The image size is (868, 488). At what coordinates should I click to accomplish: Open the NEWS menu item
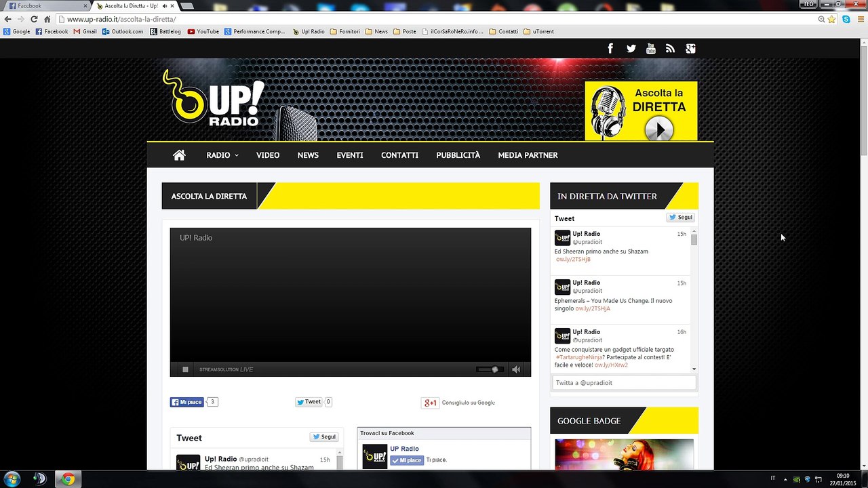[x=308, y=155]
